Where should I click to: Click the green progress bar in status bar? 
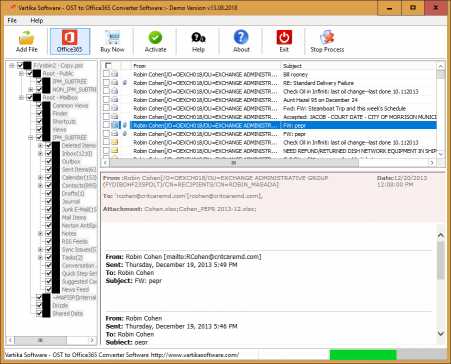(363, 355)
